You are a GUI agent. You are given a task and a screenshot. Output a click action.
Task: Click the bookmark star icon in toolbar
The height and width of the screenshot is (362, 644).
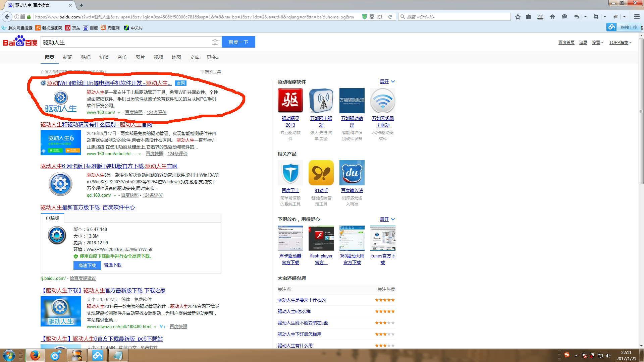click(x=518, y=17)
